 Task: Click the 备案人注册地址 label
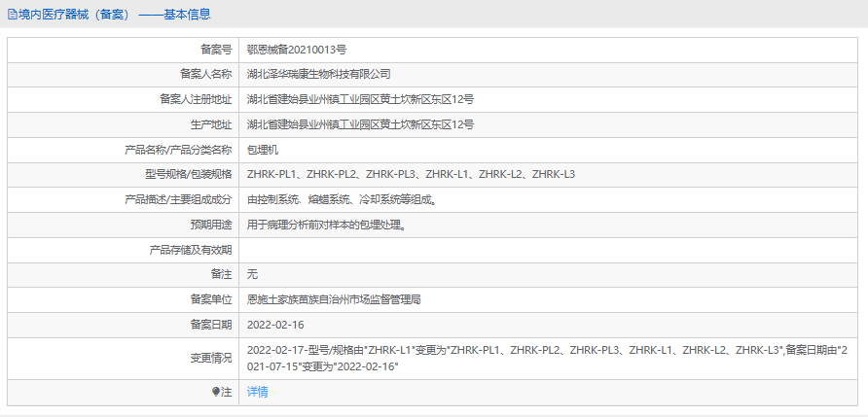196,99
